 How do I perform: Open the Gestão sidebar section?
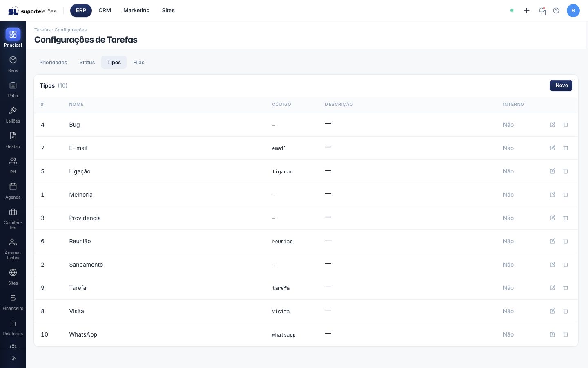13,140
